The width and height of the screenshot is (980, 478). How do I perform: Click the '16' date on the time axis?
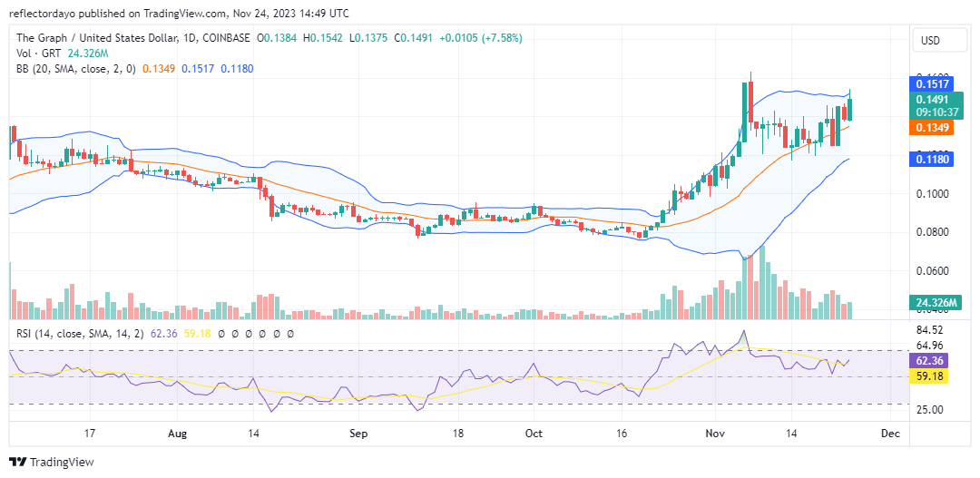click(622, 433)
